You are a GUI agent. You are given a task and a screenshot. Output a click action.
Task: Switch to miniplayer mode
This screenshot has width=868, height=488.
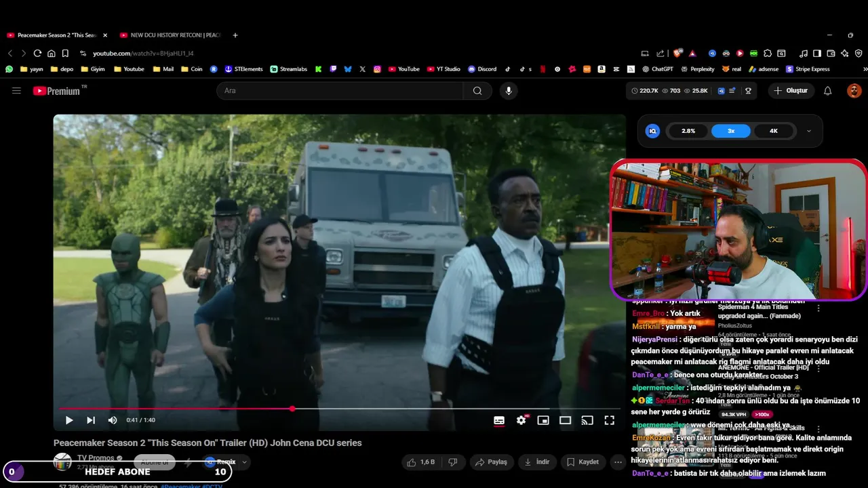[x=543, y=420]
